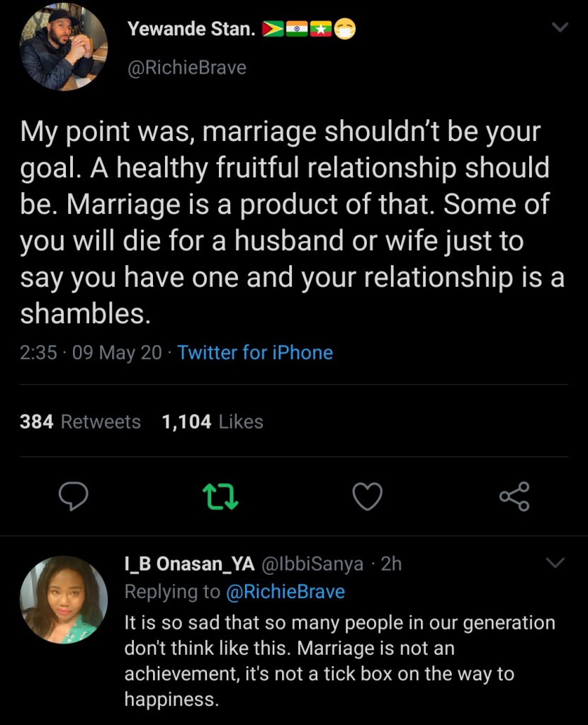Click the 2:35 · 09 May 20 timestamp
This screenshot has width=588, height=725.
tap(91, 352)
